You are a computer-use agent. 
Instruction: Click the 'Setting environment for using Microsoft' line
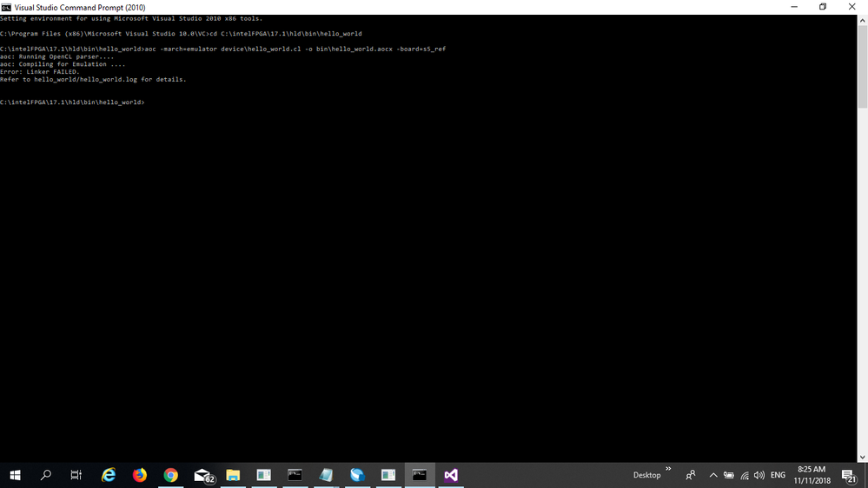pos(131,18)
